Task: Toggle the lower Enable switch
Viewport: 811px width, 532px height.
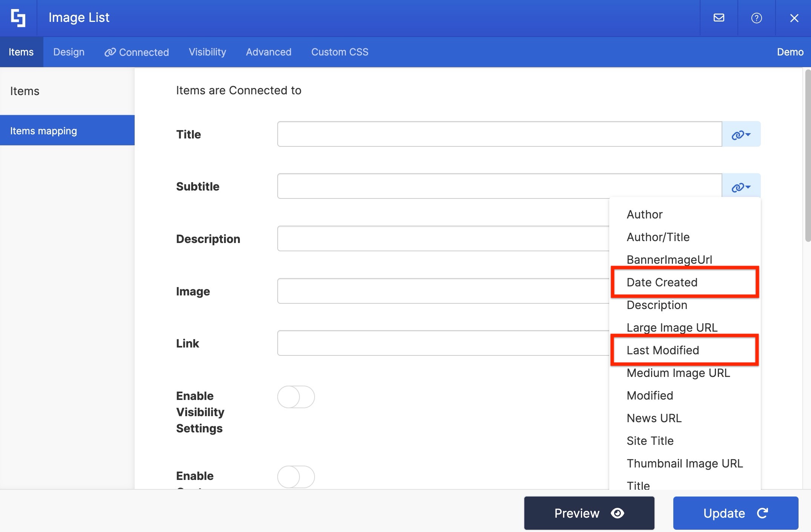Action: (x=296, y=477)
